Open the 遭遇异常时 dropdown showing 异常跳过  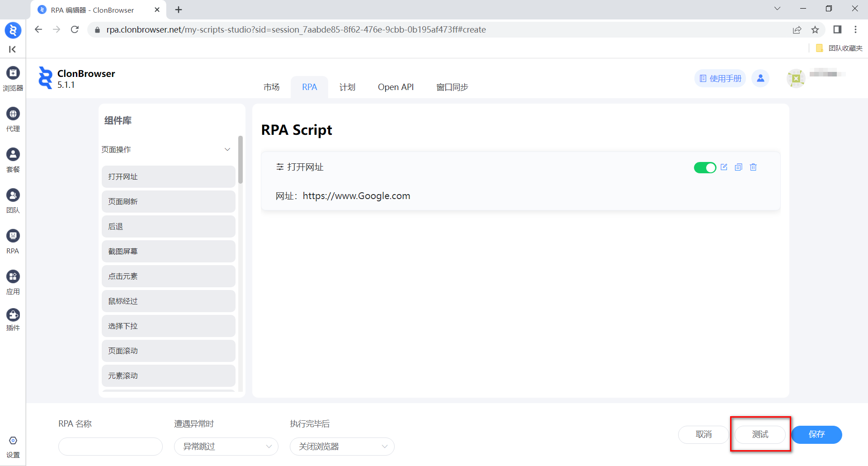(226, 447)
